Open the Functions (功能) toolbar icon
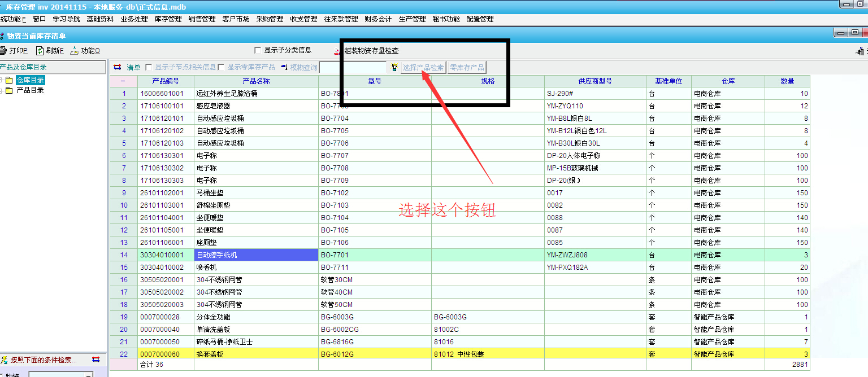 pos(75,51)
